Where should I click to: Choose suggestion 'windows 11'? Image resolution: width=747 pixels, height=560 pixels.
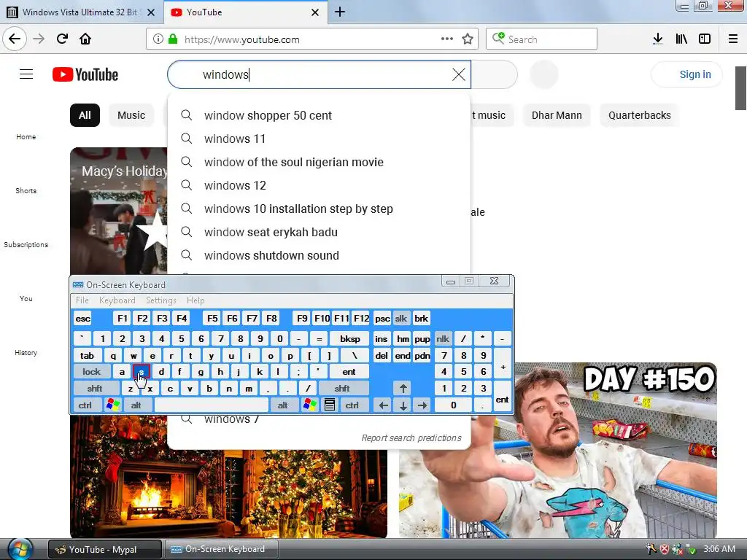coord(320,139)
